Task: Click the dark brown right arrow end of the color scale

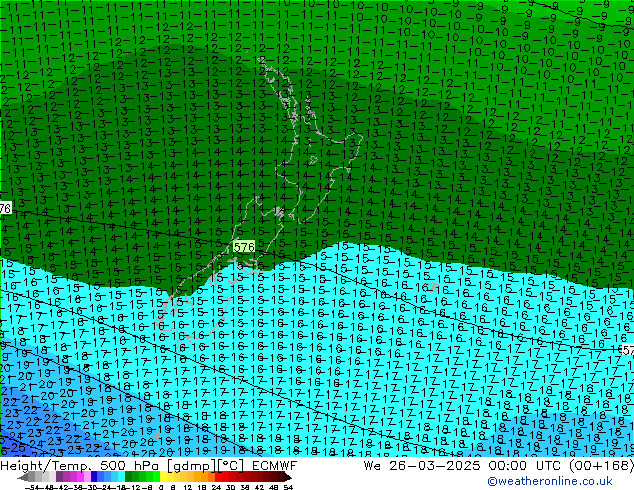Action: click(288, 478)
